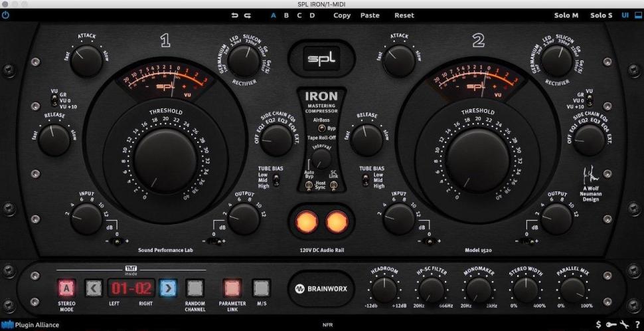
Task: Click the next TMT channel arrow
Action: click(x=169, y=288)
